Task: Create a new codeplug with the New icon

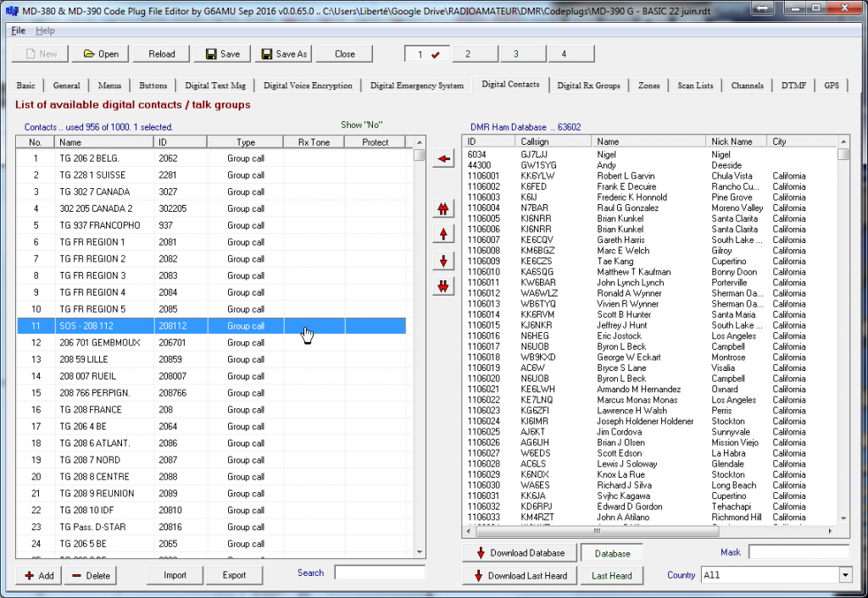Action: tap(39, 53)
